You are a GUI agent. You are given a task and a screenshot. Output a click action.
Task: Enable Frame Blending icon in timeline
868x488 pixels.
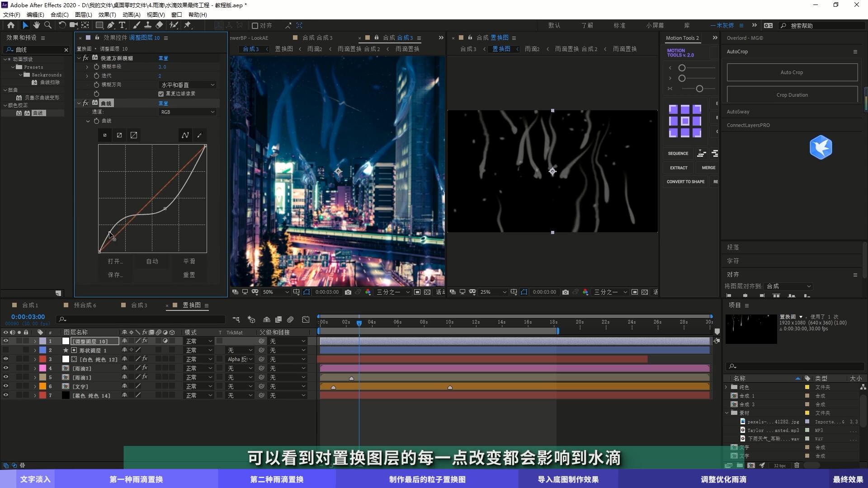point(278,320)
